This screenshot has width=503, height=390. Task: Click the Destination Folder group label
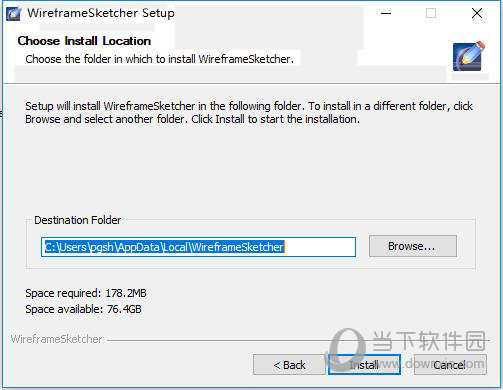[78, 220]
